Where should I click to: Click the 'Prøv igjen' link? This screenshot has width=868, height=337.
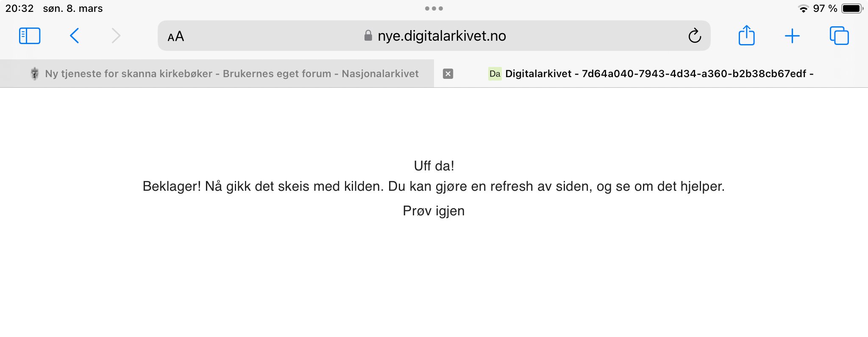(x=434, y=211)
